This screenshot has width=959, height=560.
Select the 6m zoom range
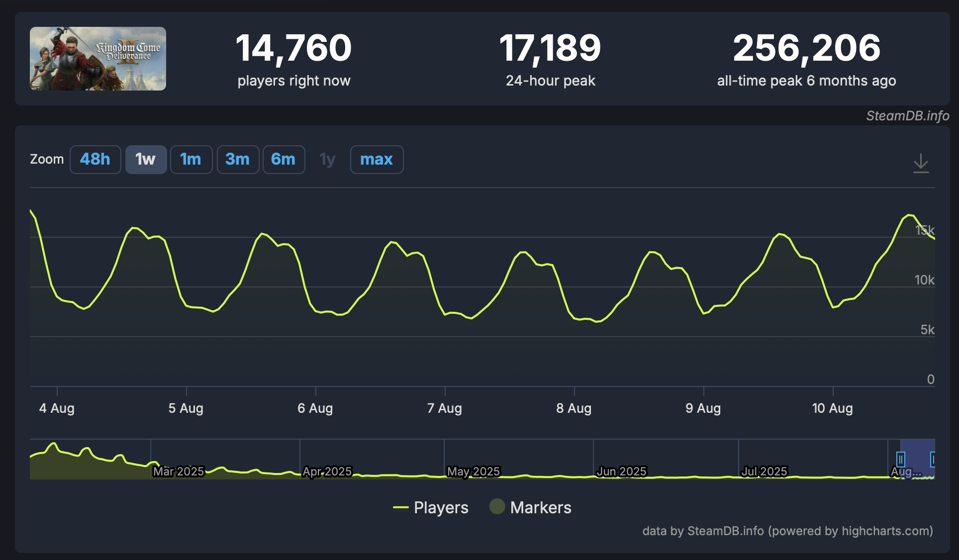[284, 160]
